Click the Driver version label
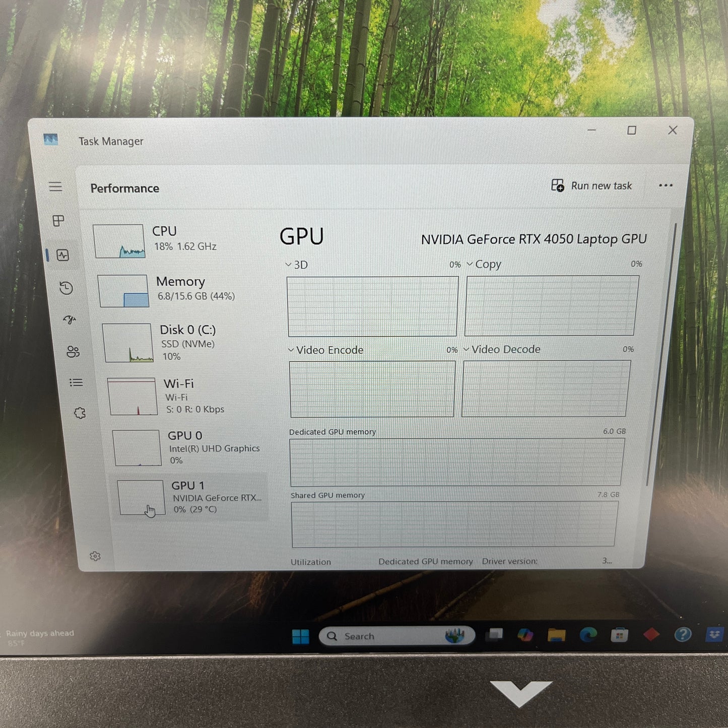The image size is (728, 728). point(509,561)
